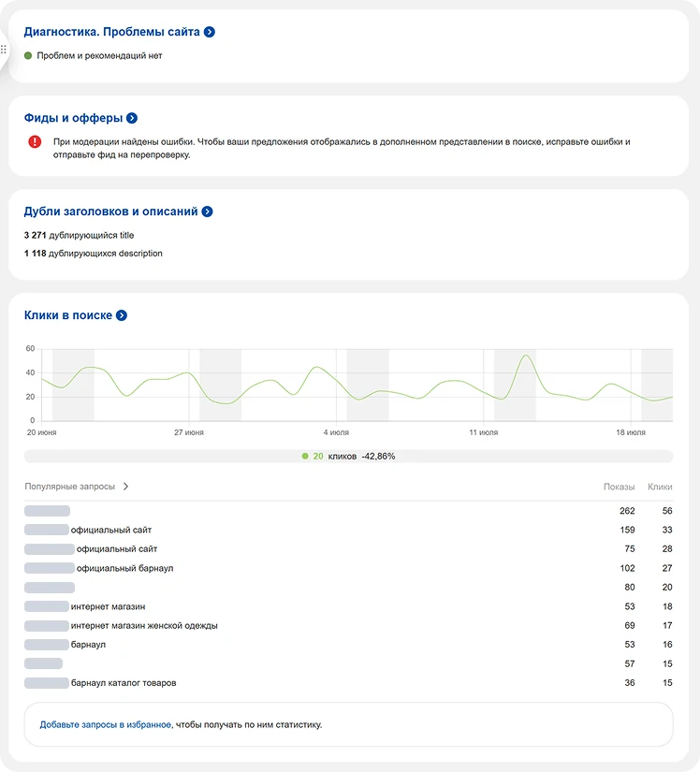
Task: Toggle the green кликов legend dot
Action: click(305, 456)
